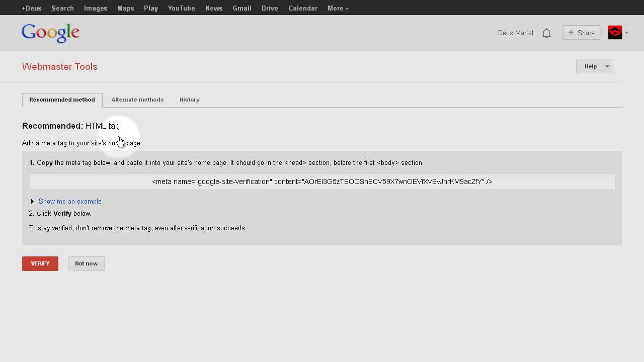Click the + Share button
The image size is (644, 362).
click(x=581, y=33)
